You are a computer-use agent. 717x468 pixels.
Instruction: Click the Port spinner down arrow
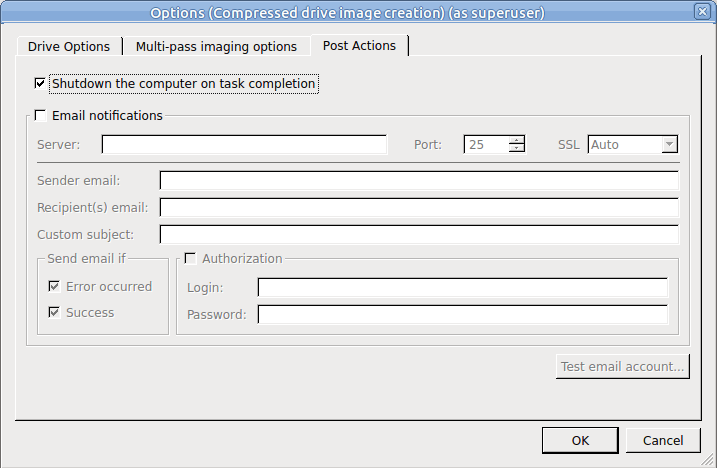[x=517, y=148]
